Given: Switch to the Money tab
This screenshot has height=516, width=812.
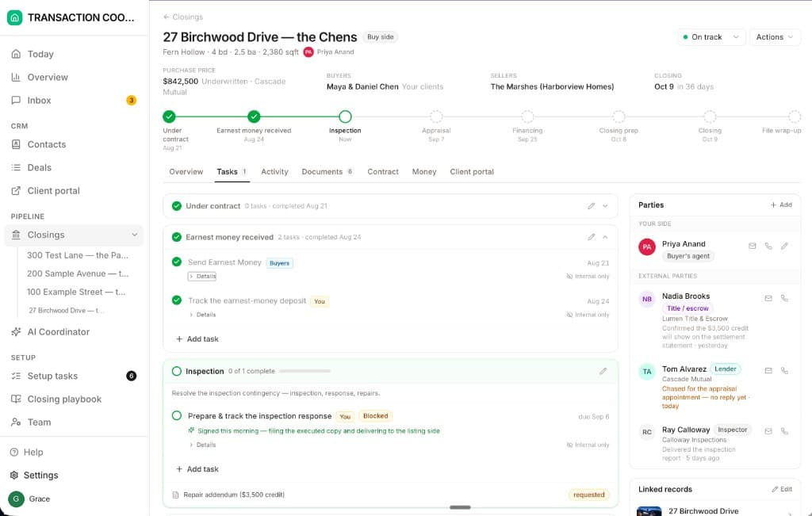Looking at the screenshot, I should [424, 172].
